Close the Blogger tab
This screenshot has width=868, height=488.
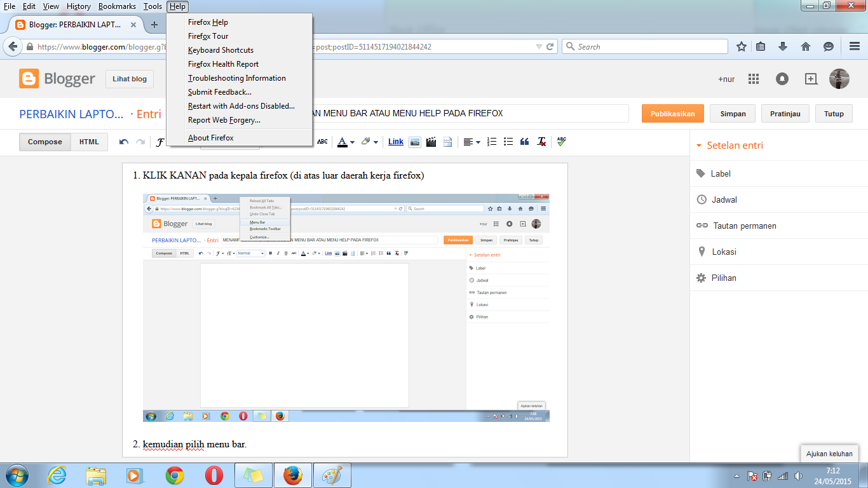(133, 25)
